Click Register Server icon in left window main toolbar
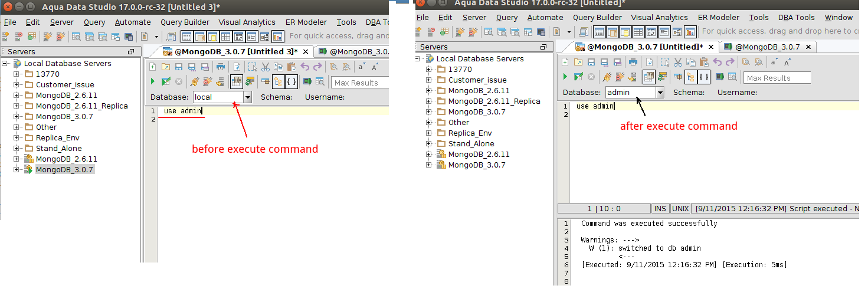868x292 pixels. click(x=6, y=37)
